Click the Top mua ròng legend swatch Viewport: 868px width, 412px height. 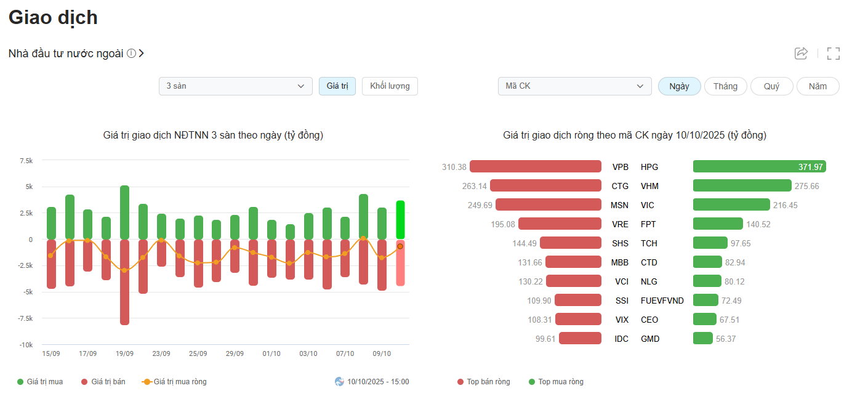[532, 382]
